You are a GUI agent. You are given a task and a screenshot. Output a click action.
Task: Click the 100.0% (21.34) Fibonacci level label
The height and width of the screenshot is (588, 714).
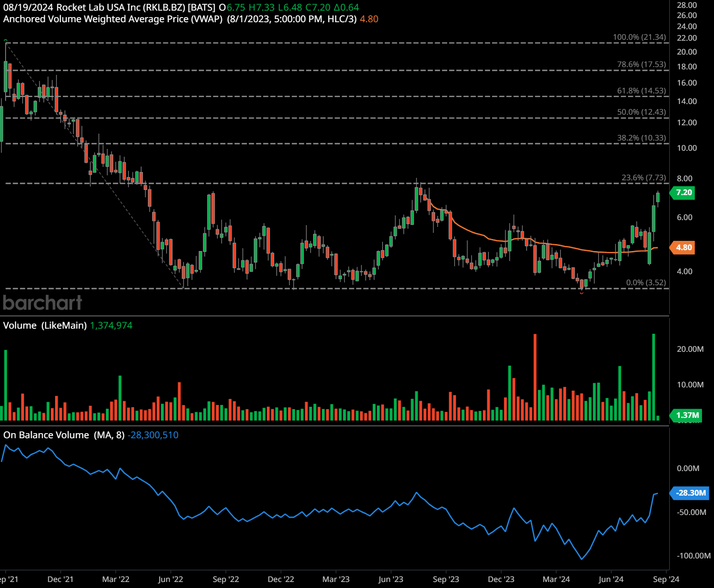point(640,37)
